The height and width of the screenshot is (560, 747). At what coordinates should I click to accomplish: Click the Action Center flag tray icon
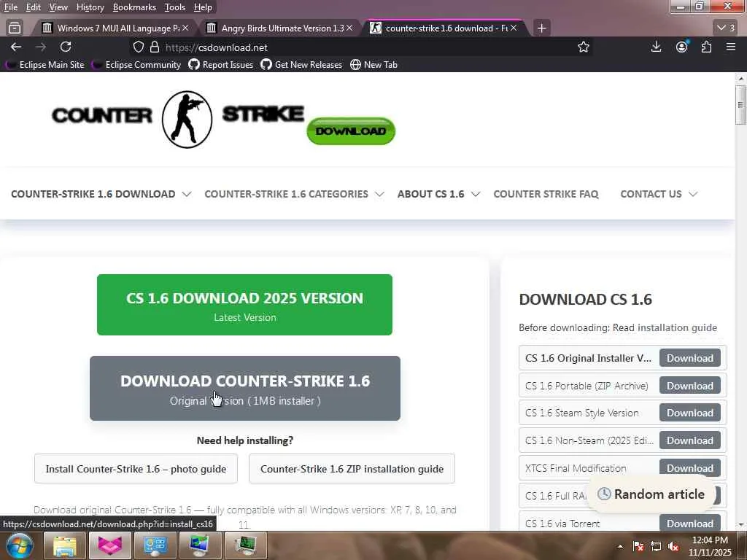tap(638, 547)
